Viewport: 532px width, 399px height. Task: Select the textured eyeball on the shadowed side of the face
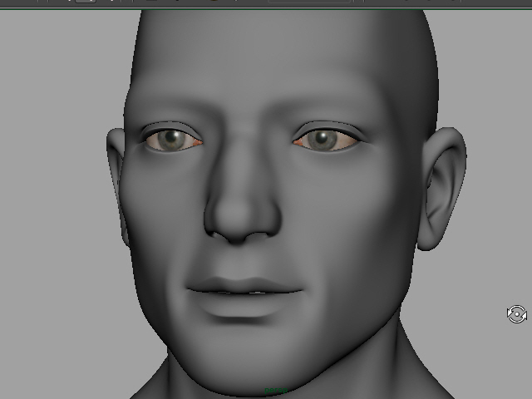[174, 140]
